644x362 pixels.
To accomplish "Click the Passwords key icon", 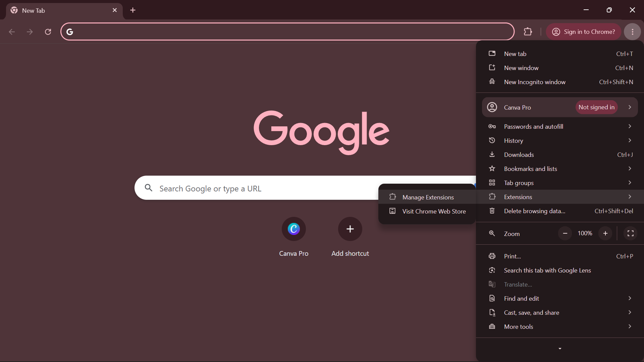I will (x=492, y=126).
